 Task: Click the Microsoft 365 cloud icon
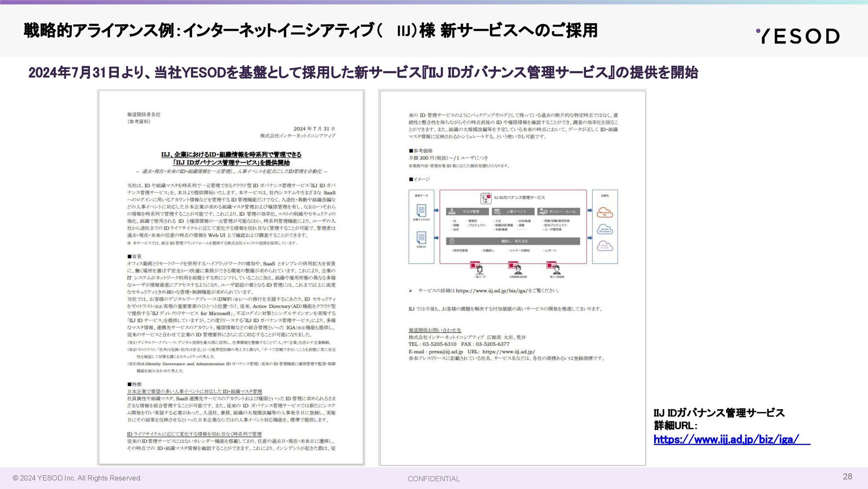(x=605, y=213)
